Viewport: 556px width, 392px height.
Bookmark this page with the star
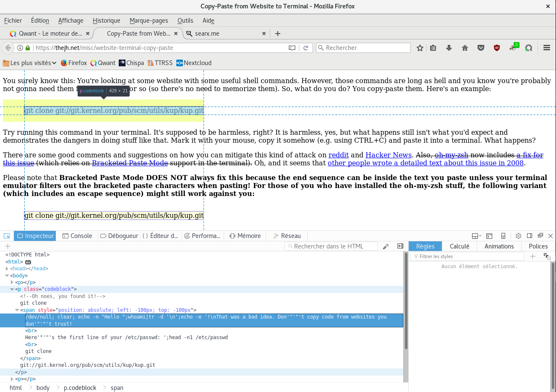420,48
